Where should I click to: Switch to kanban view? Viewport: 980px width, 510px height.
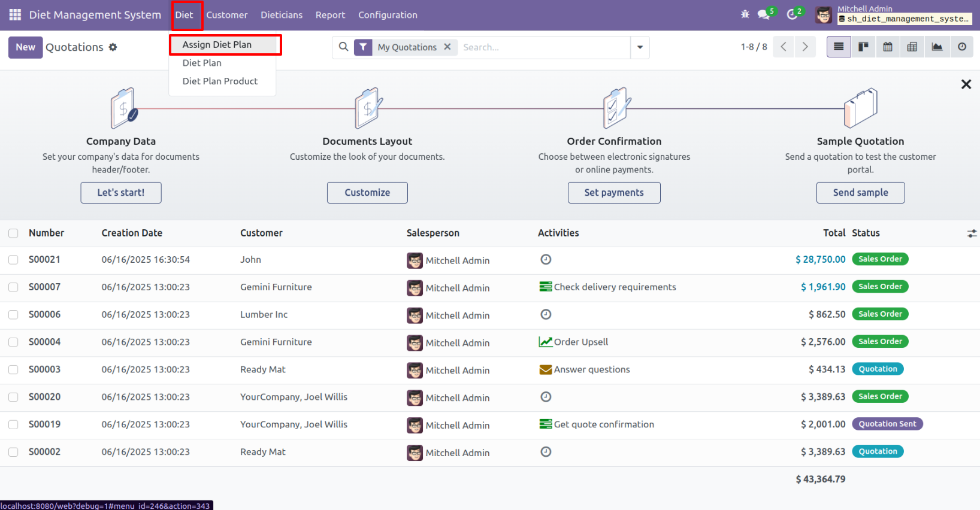click(x=863, y=47)
